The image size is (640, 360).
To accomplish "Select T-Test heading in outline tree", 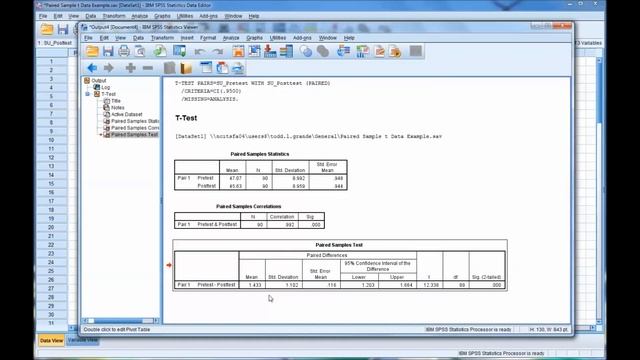I will (x=108, y=94).
